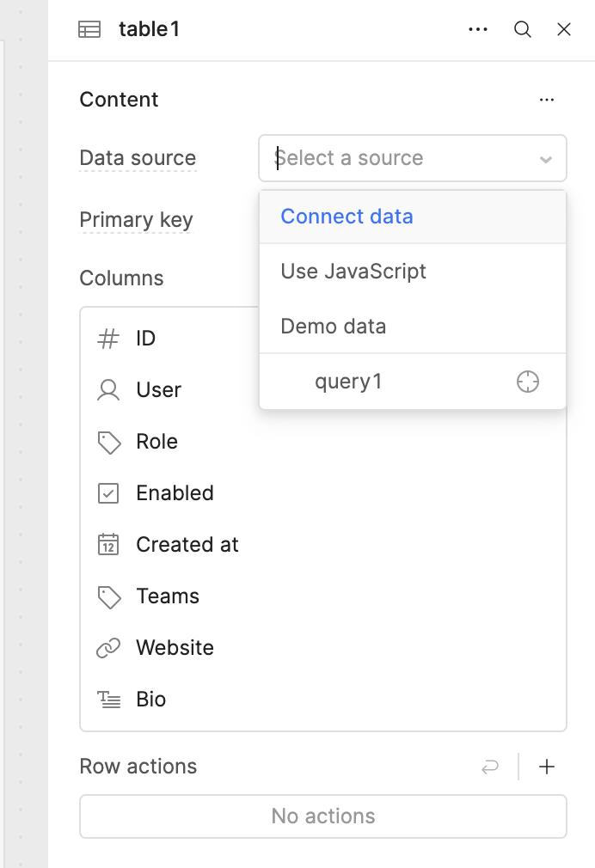Open search with the magnifier icon
Image resolution: width=595 pixels, height=868 pixels.
tap(522, 28)
